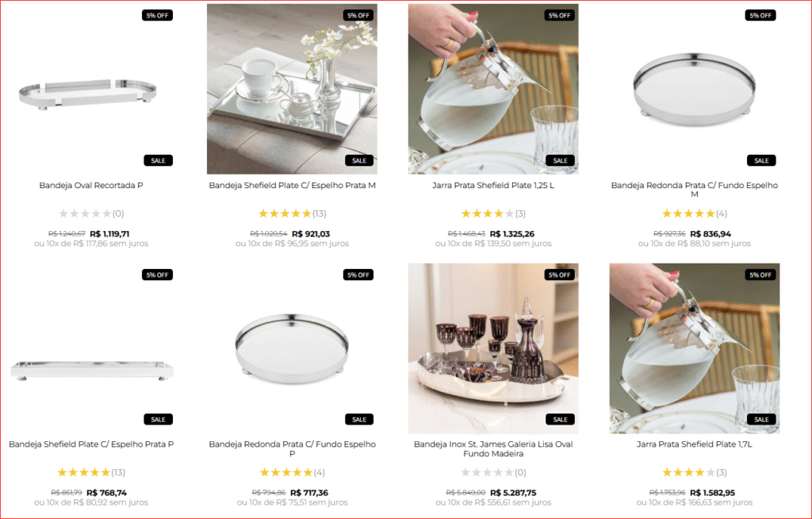The image size is (812, 519).
Task: Click the 5% OFF badge on Bandeja Oval Recortada P
Action: [x=158, y=16]
